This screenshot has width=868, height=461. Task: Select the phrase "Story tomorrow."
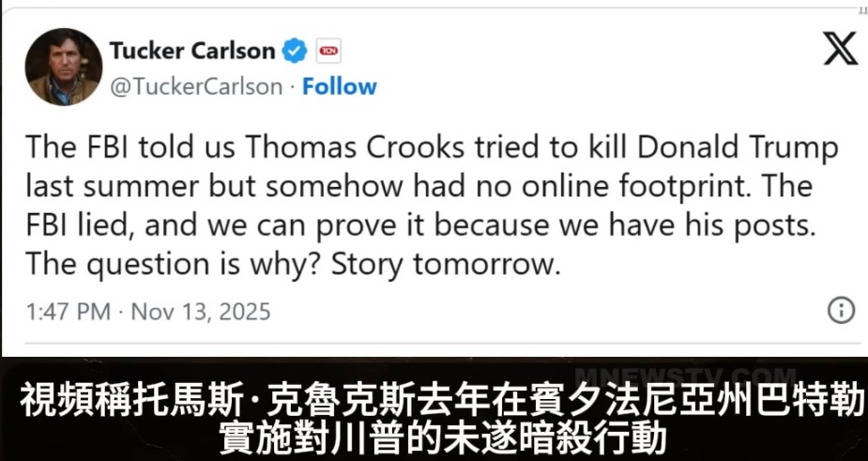click(x=446, y=264)
